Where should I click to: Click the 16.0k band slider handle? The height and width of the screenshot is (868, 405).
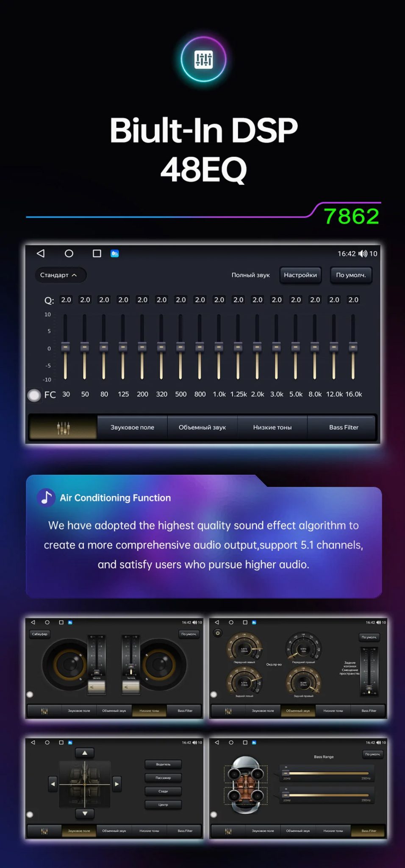353,347
